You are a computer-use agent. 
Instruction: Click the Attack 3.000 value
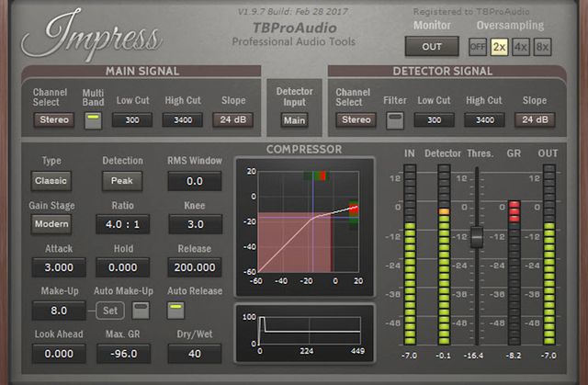pyautogui.click(x=59, y=267)
